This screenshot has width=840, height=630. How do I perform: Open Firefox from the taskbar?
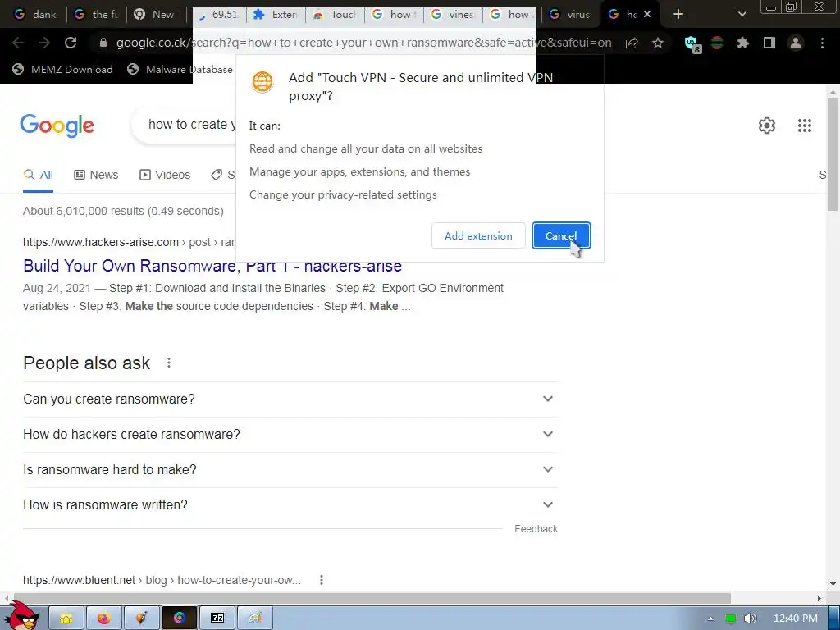[104, 619]
